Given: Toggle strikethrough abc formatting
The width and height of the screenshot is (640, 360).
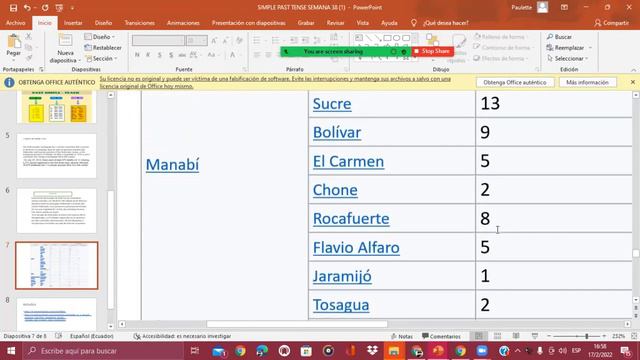Looking at the screenshot, I should click(x=182, y=55).
